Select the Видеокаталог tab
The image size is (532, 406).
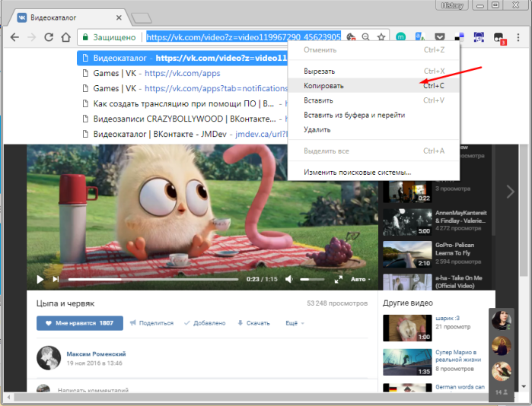[x=68, y=17]
